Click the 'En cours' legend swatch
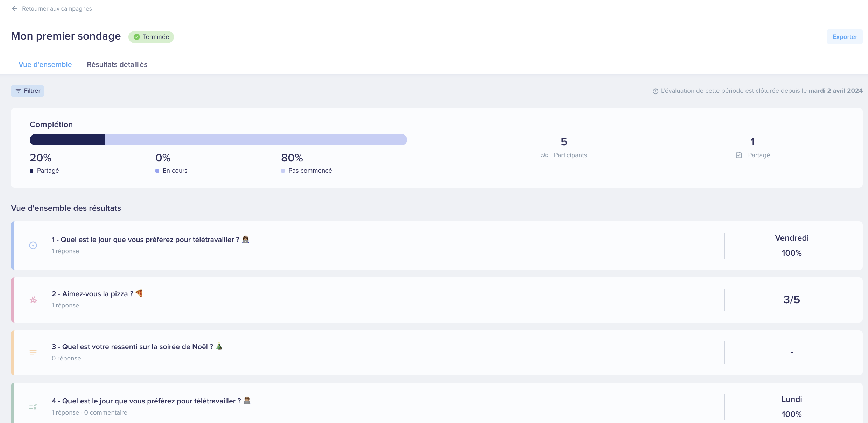Viewport: 868px width, 423px height. pyautogui.click(x=157, y=171)
